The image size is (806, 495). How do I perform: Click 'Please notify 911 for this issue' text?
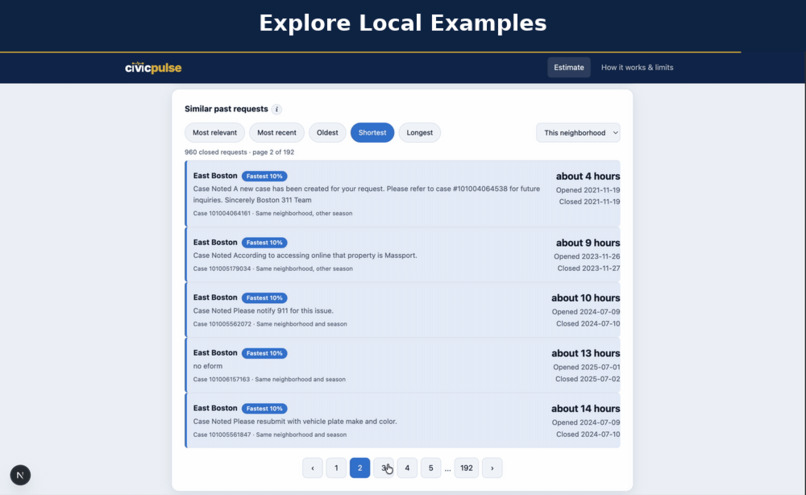[x=283, y=310]
